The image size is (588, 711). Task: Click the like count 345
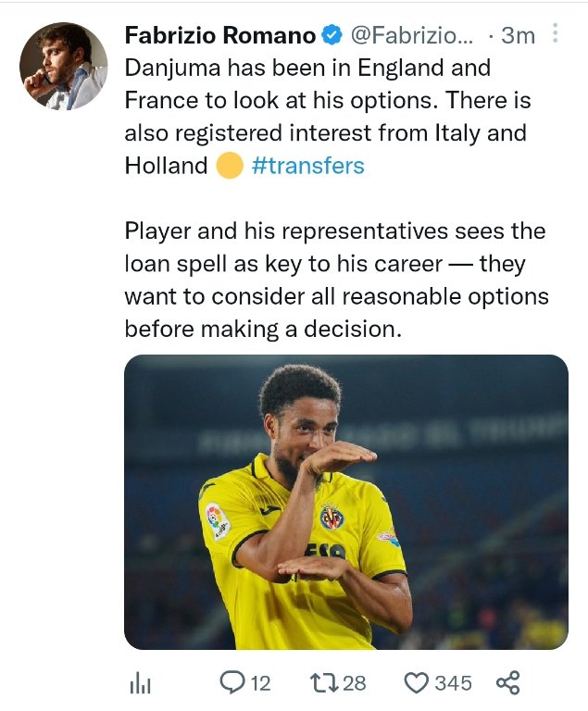coord(454,683)
